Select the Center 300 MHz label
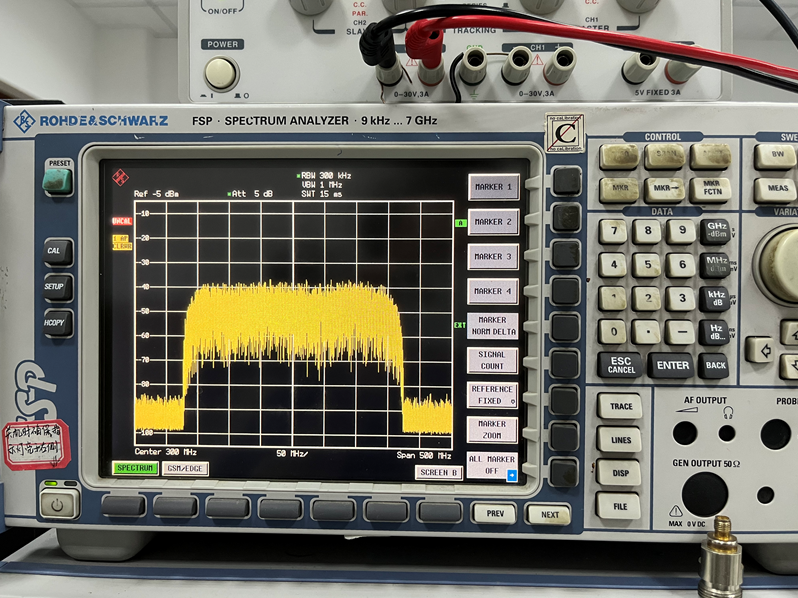The image size is (798, 598). (165, 452)
